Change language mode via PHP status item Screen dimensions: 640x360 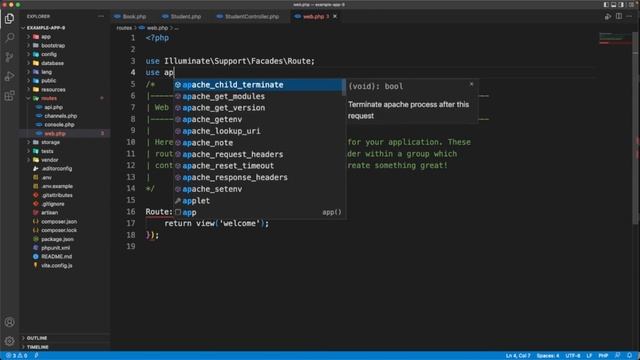coord(603,356)
